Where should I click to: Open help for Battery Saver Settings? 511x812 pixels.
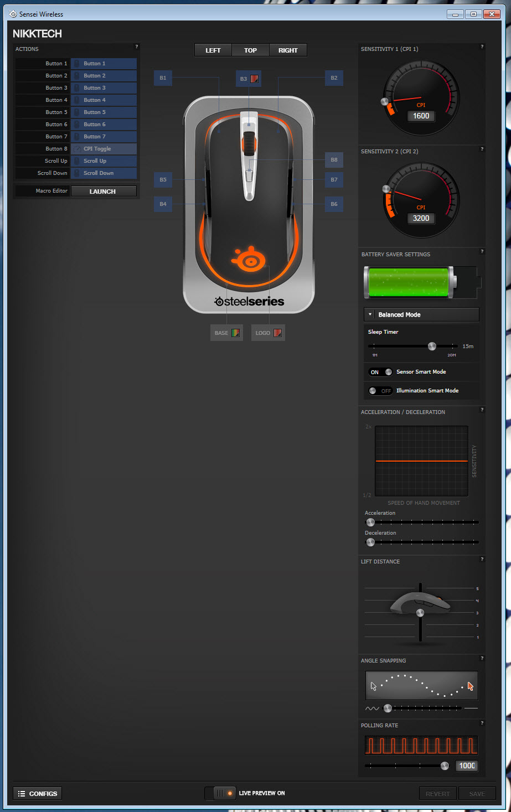(482, 251)
